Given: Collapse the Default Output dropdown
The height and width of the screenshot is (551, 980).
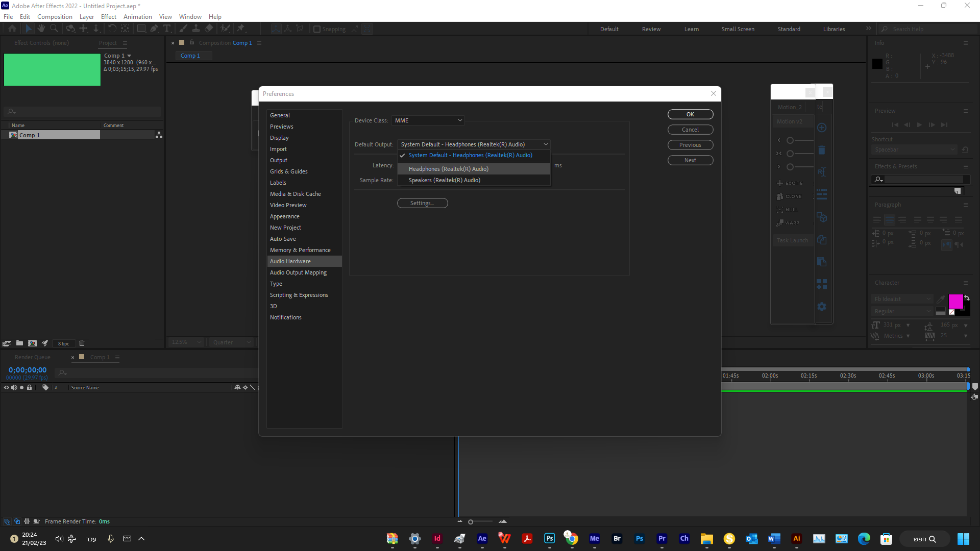Looking at the screenshot, I should click(x=546, y=144).
